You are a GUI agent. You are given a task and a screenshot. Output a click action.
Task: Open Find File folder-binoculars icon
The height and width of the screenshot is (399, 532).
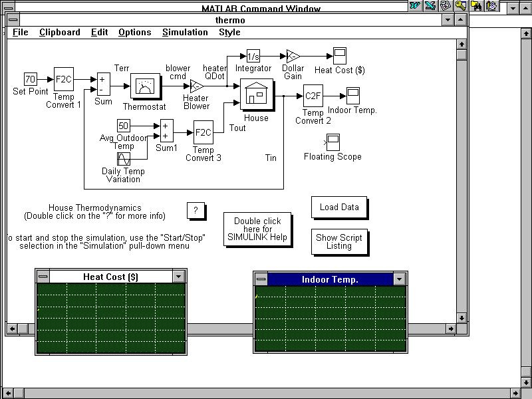click(x=476, y=5)
